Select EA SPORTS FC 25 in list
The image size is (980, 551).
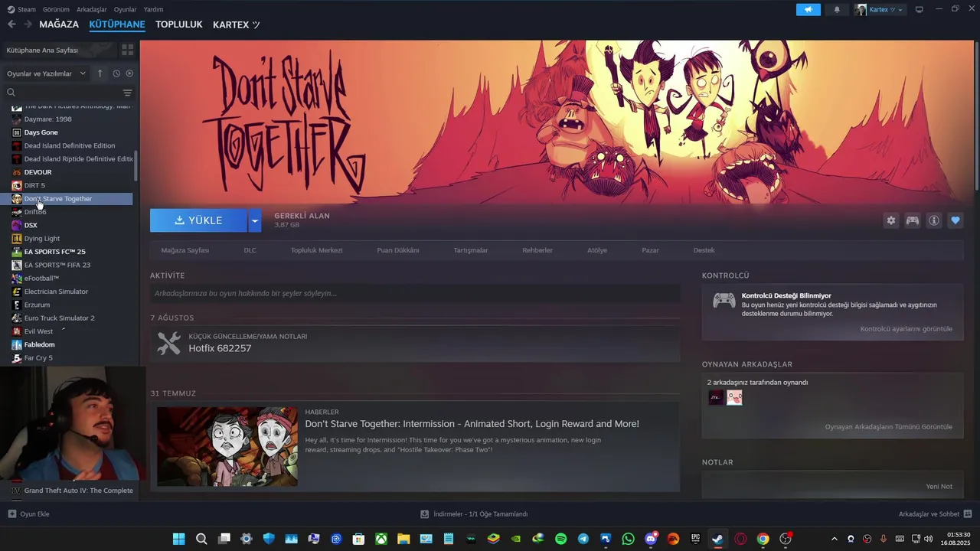coord(54,252)
